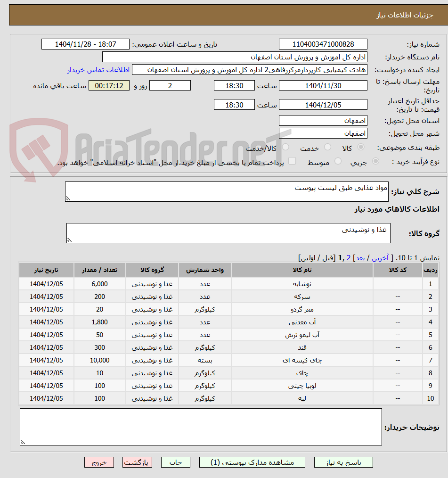Viewport: 448px width, 478px height.
Task: Select the آب معدنی item cell
Action: [302, 322]
